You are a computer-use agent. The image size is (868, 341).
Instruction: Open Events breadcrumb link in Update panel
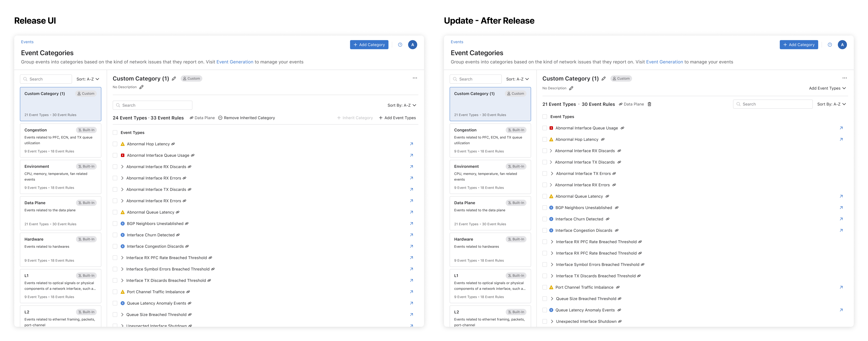tap(457, 42)
